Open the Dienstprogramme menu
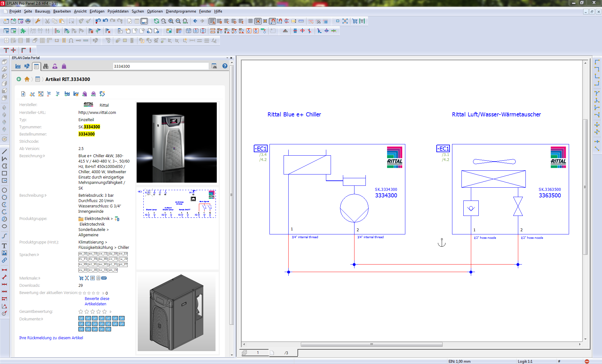Viewport: 602px width, 364px height. 181,11
